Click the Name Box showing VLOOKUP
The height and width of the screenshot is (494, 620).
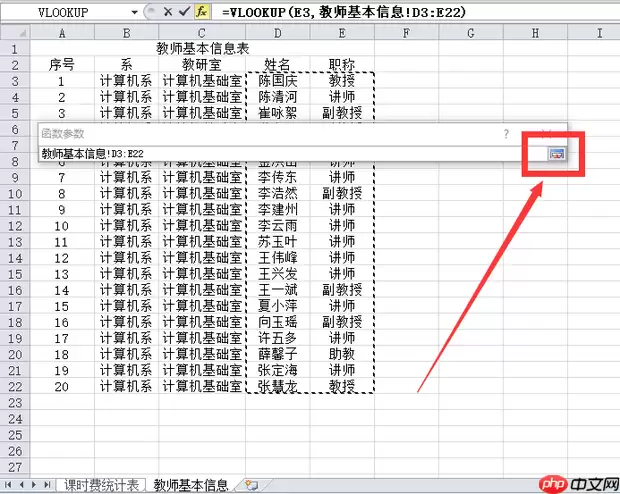[x=64, y=12]
